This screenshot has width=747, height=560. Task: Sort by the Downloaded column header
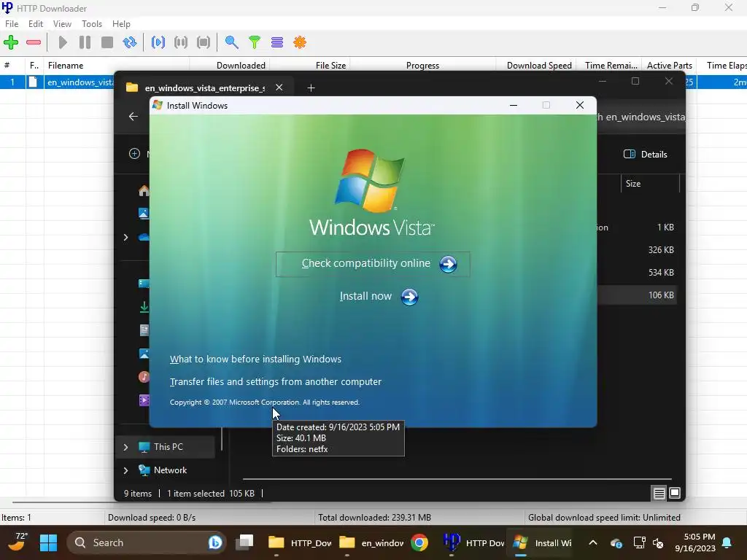tap(229, 65)
